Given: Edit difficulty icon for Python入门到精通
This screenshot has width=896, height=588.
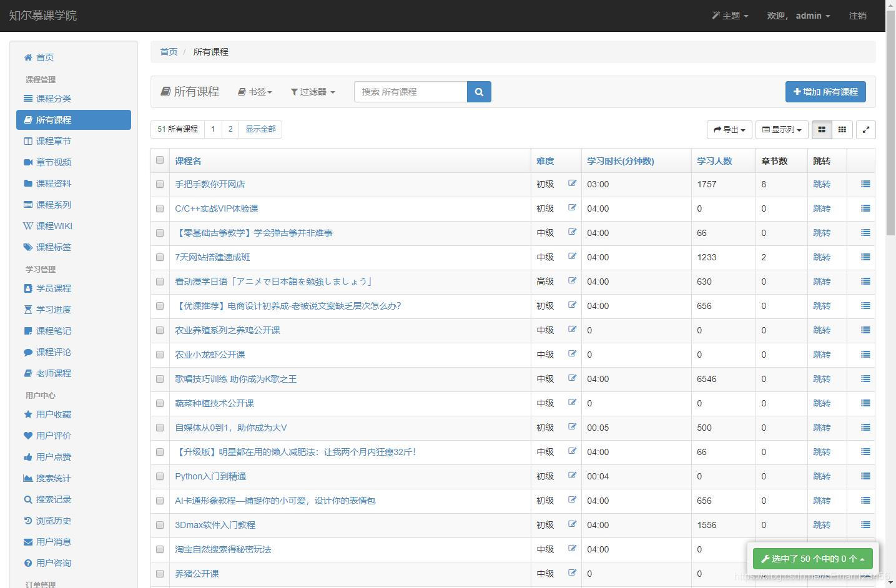Looking at the screenshot, I should coord(572,476).
